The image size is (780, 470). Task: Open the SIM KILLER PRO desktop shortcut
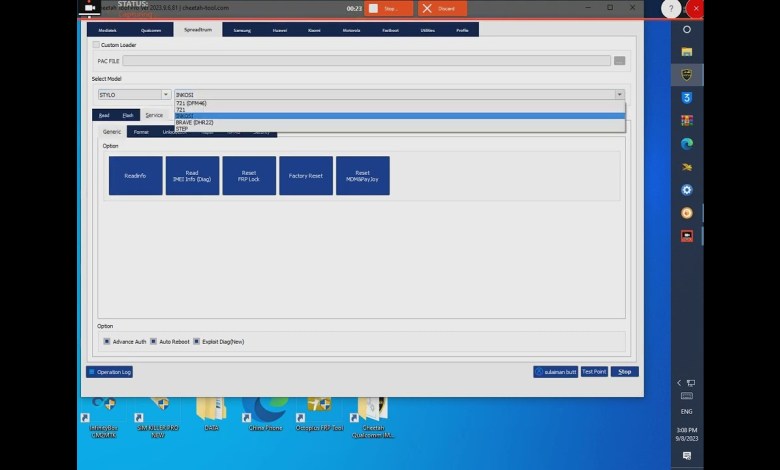[158, 412]
